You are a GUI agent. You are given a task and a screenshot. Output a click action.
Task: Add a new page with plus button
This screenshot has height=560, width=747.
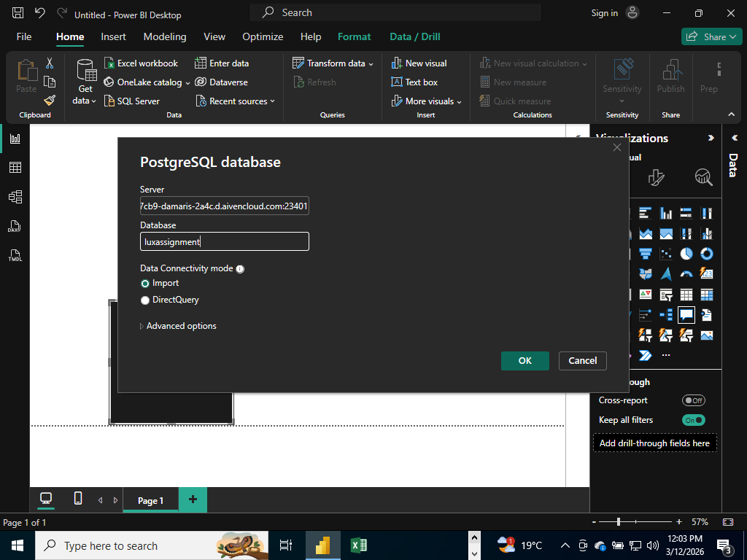pos(193,499)
